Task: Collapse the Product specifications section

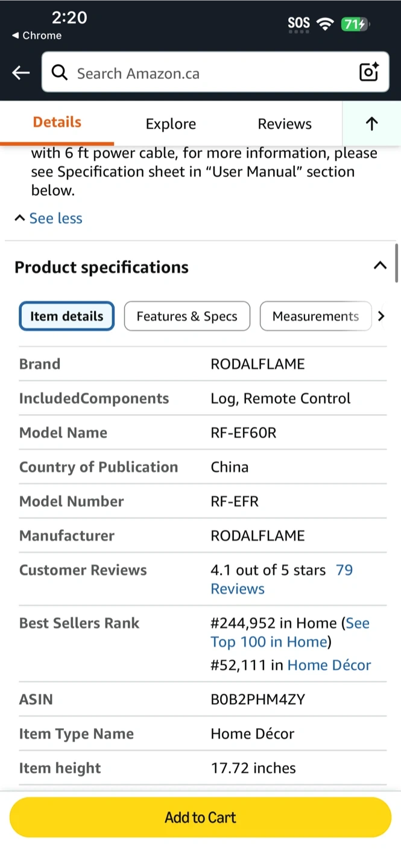Action: (x=380, y=266)
